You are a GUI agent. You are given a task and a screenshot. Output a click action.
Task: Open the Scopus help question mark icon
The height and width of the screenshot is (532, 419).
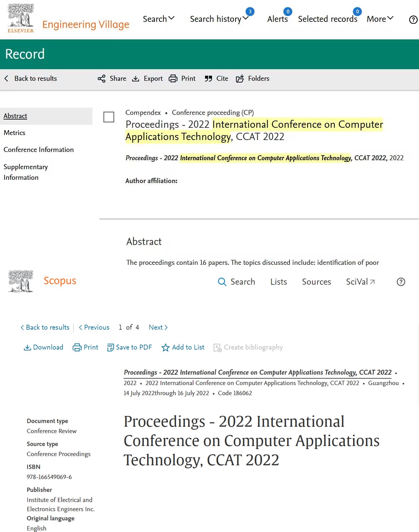tap(401, 282)
